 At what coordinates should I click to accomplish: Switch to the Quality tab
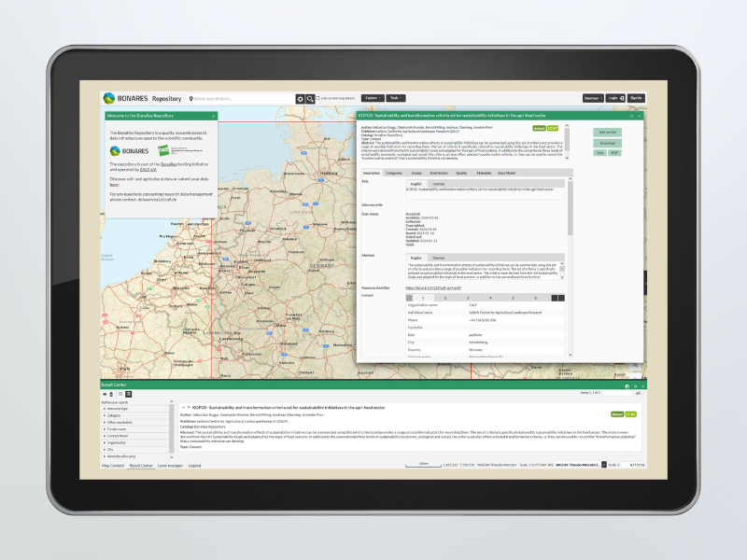pyautogui.click(x=461, y=174)
